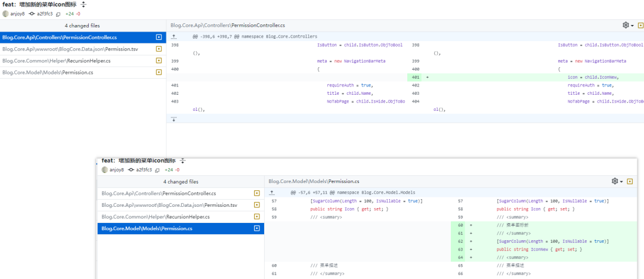
Task: Click hunk header 'namespace Blog.Core.Model.Models'
Action: tap(353, 193)
